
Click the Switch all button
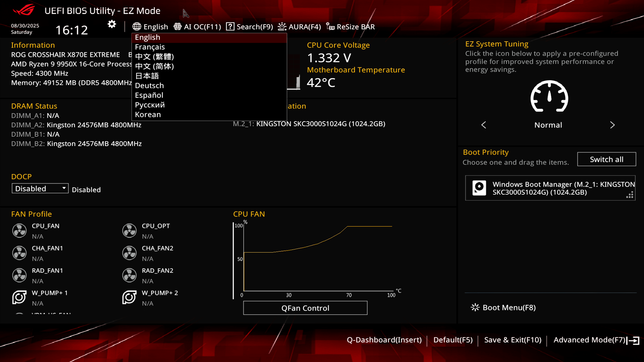[x=606, y=159]
